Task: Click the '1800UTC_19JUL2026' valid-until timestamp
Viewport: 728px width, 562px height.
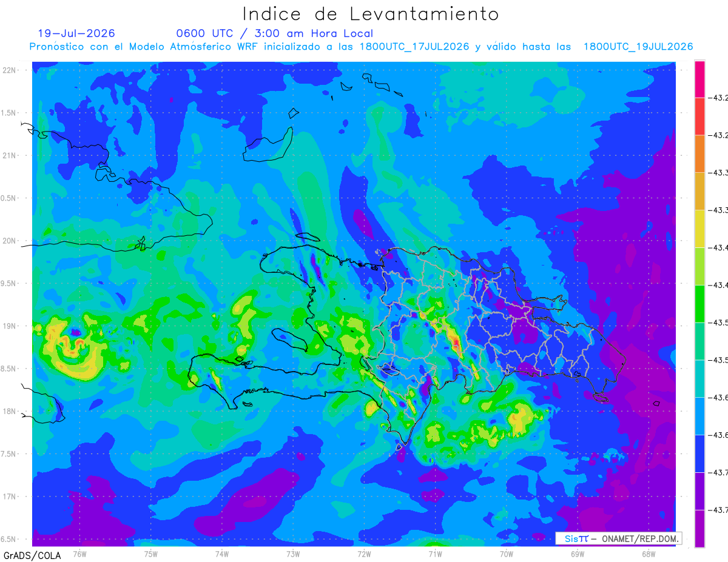Action: [x=638, y=47]
